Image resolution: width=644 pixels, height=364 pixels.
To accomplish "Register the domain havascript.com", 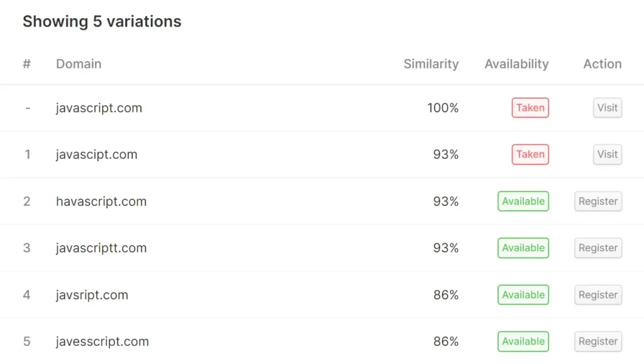I will click(597, 201).
